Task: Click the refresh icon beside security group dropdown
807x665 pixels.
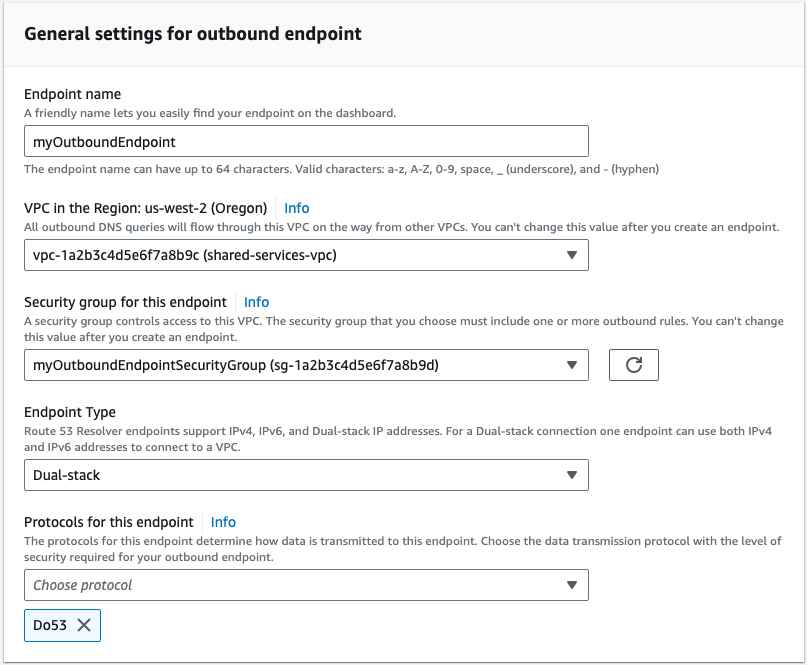Action: [633, 365]
